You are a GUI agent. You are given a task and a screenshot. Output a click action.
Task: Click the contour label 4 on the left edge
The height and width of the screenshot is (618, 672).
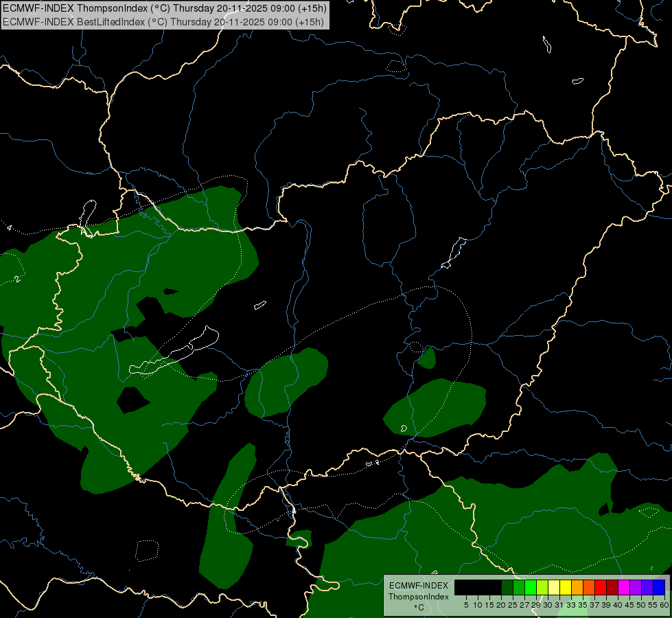point(10,228)
